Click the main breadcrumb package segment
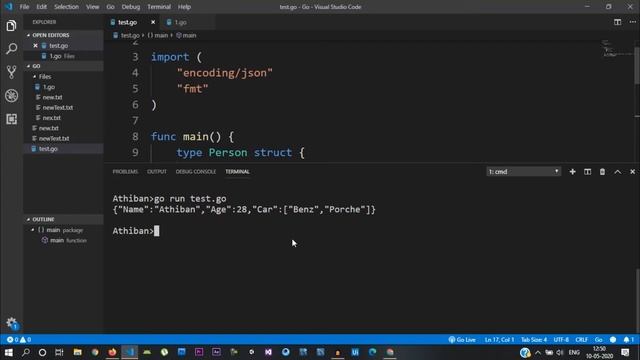The width and height of the screenshot is (640, 360). click(x=158, y=36)
